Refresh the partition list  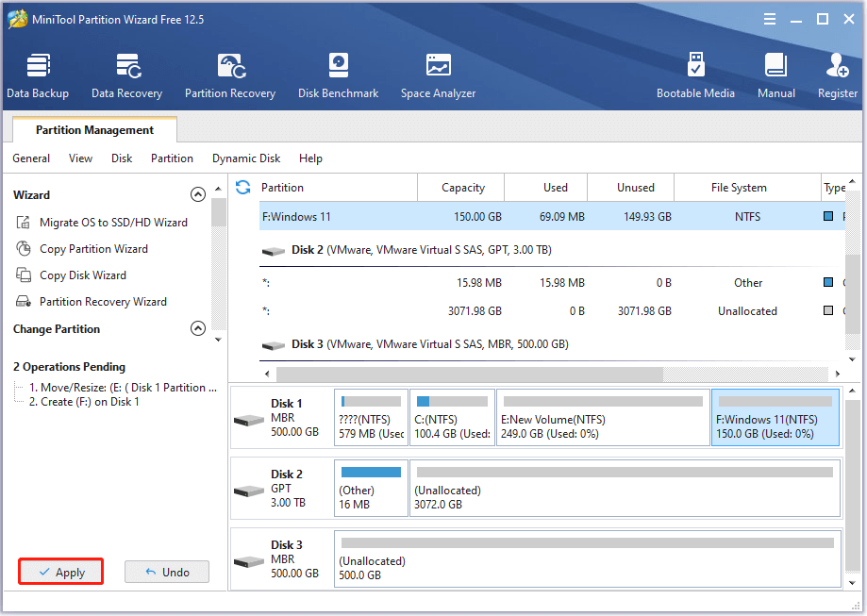[x=242, y=188]
